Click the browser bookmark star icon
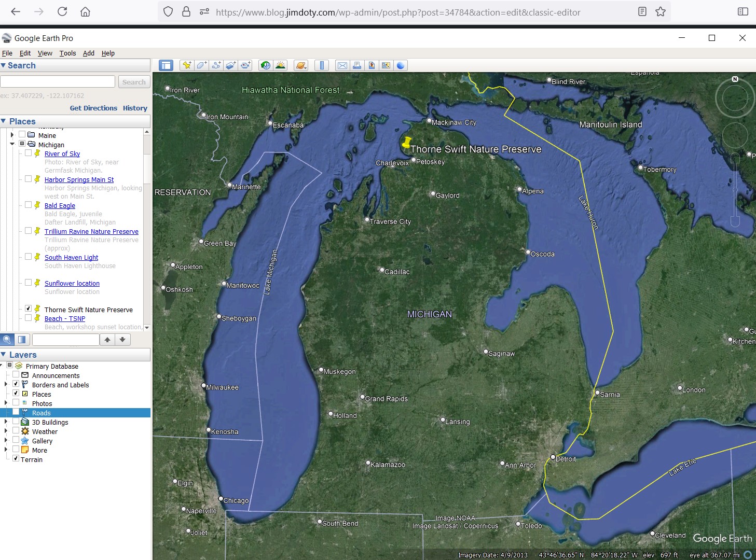This screenshot has width=756, height=560. click(661, 11)
